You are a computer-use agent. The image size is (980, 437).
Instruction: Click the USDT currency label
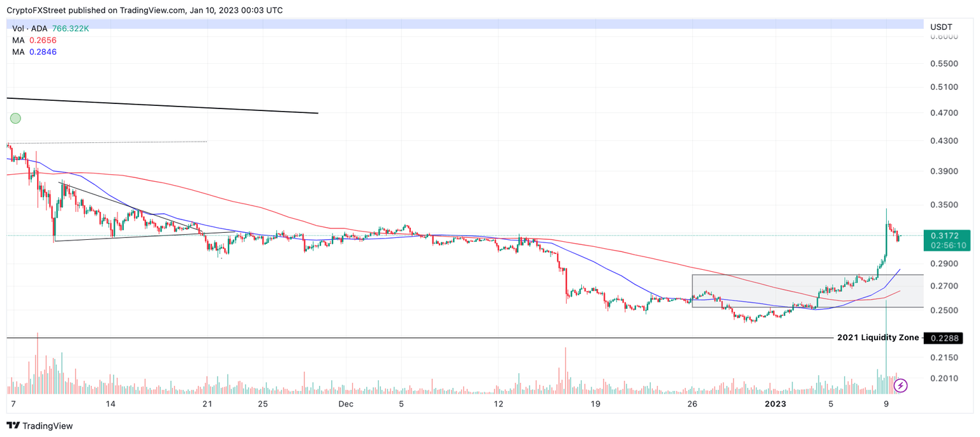(941, 27)
